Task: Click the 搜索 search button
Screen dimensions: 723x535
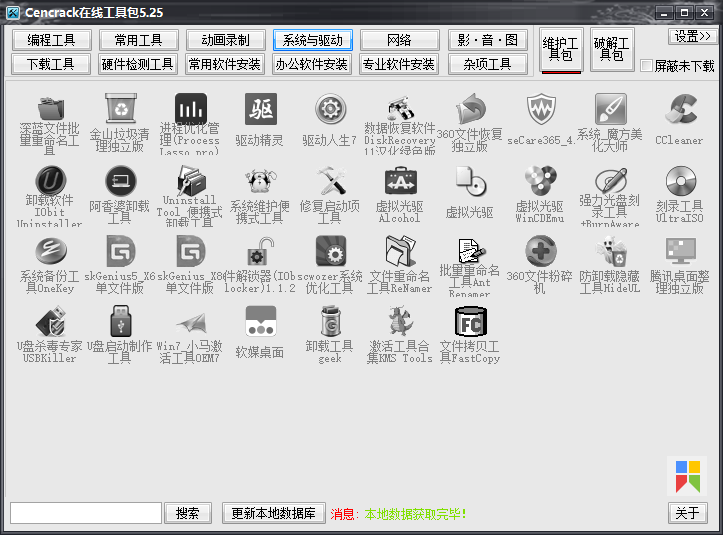Action: tap(188, 513)
